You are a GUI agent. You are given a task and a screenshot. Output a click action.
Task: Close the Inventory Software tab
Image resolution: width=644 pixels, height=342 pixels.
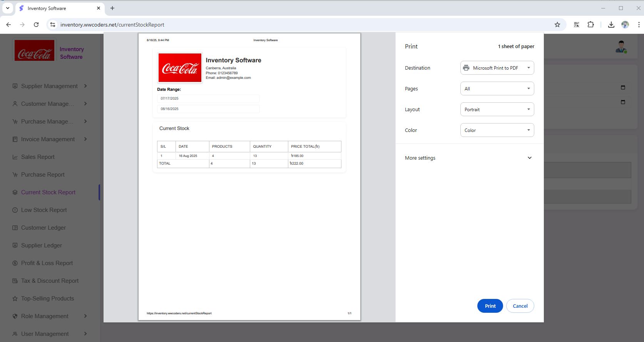pyautogui.click(x=99, y=8)
